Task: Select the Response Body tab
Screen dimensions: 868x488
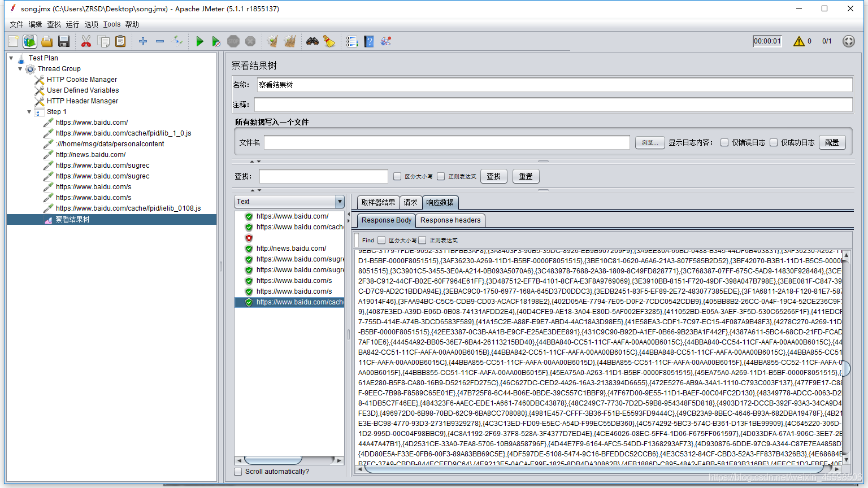Action: point(387,220)
